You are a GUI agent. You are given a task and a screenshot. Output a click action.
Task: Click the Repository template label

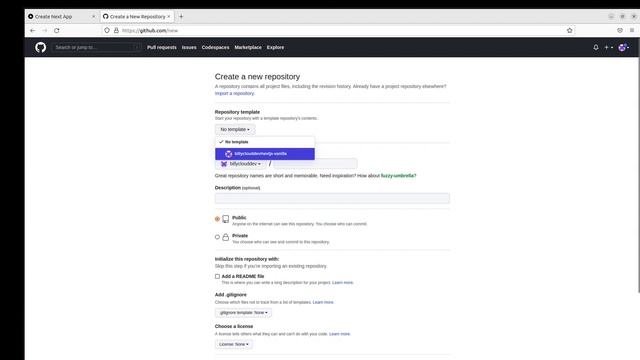click(237, 112)
